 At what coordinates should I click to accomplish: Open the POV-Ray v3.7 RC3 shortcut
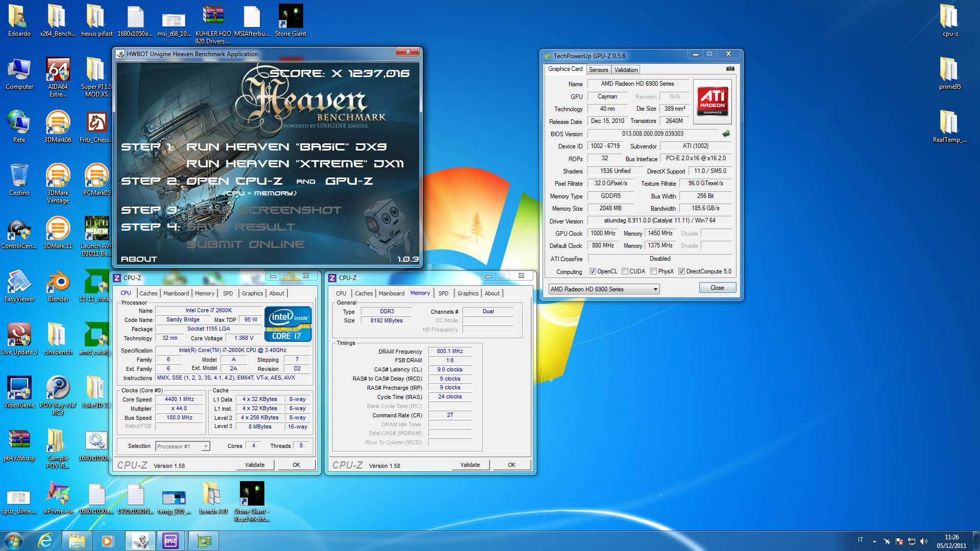pyautogui.click(x=58, y=395)
